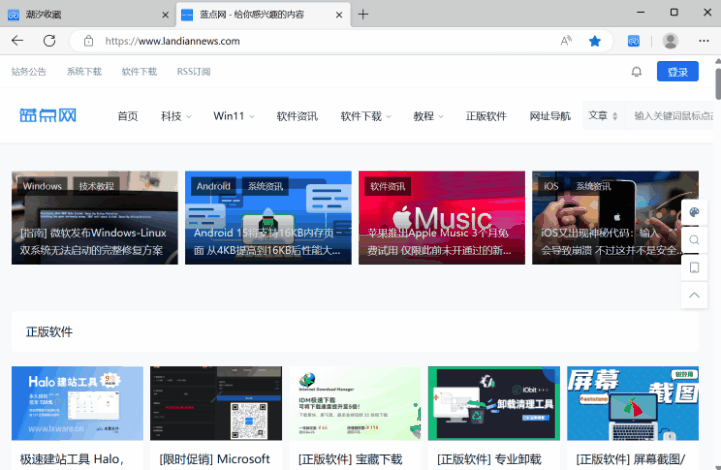Open the Halo 建站工具 thumbnail
Viewport: 721px width, 470px height.
(x=77, y=403)
